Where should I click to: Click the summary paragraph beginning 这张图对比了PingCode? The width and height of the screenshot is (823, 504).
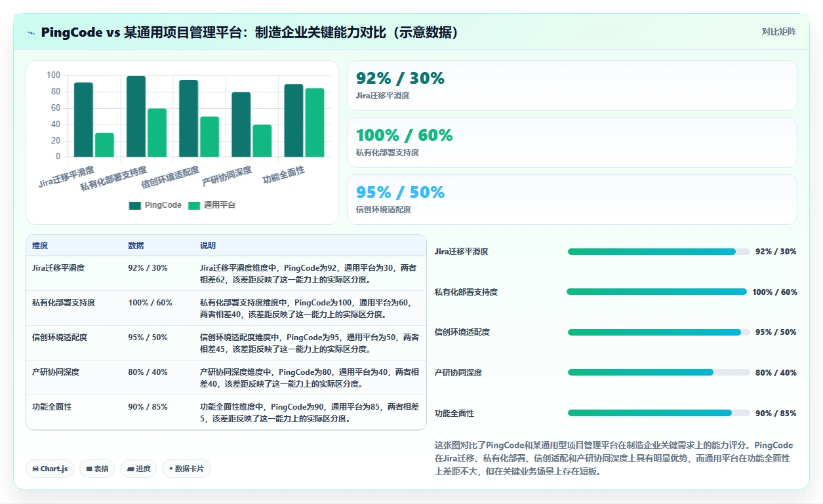click(x=614, y=458)
